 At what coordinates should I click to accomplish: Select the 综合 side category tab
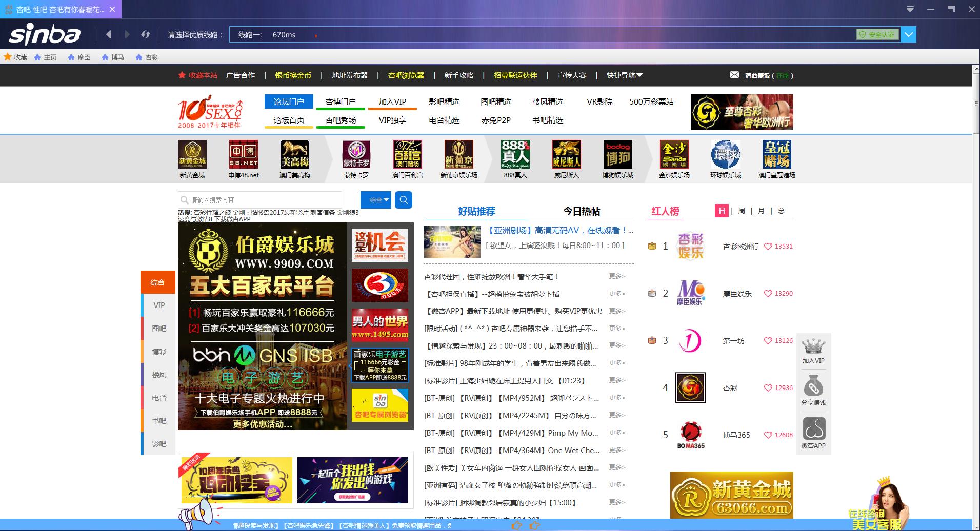point(157,282)
